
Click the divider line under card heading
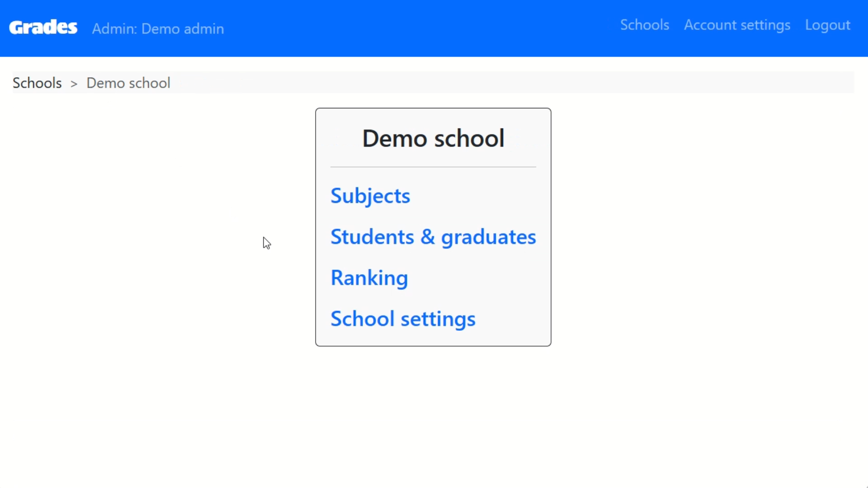[433, 167]
